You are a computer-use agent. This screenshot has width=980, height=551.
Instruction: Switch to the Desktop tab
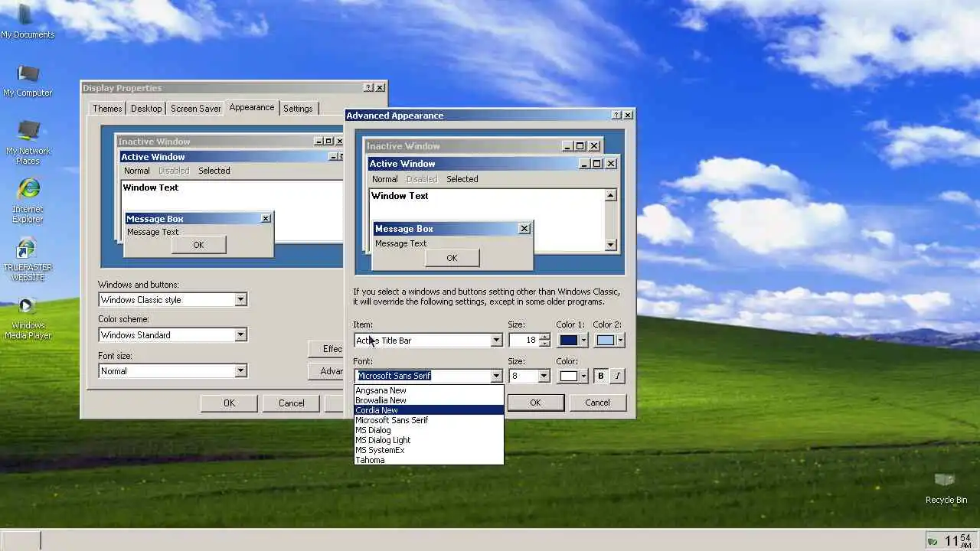click(146, 109)
